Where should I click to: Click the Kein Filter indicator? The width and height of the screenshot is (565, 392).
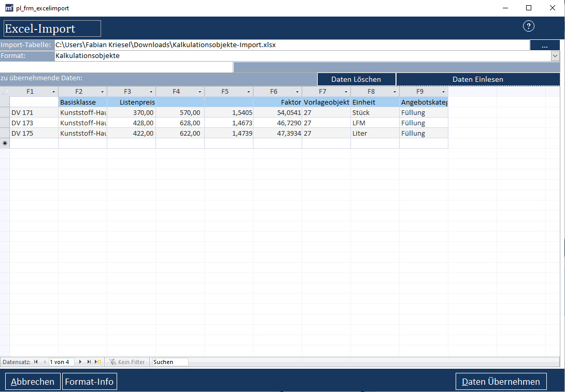(x=127, y=362)
